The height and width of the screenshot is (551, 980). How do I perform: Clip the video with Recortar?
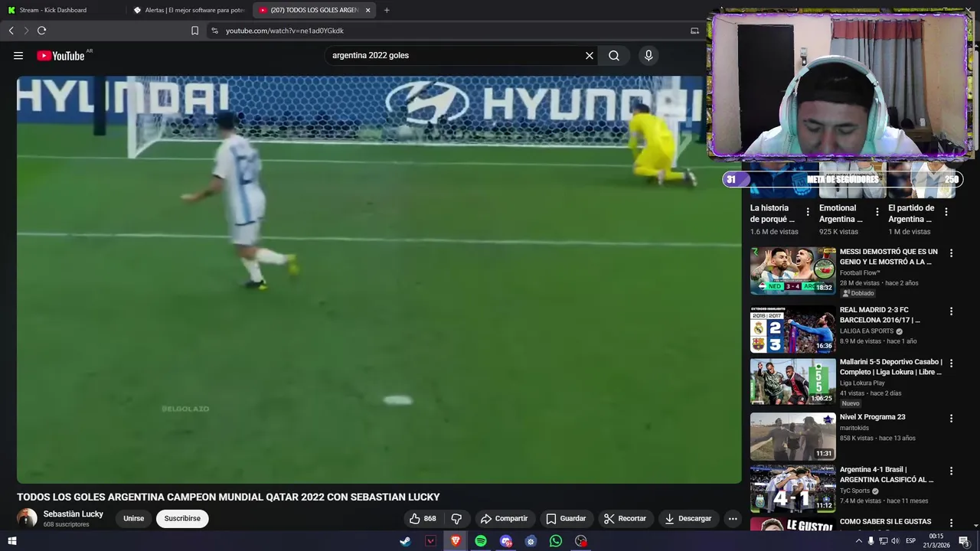(x=625, y=518)
